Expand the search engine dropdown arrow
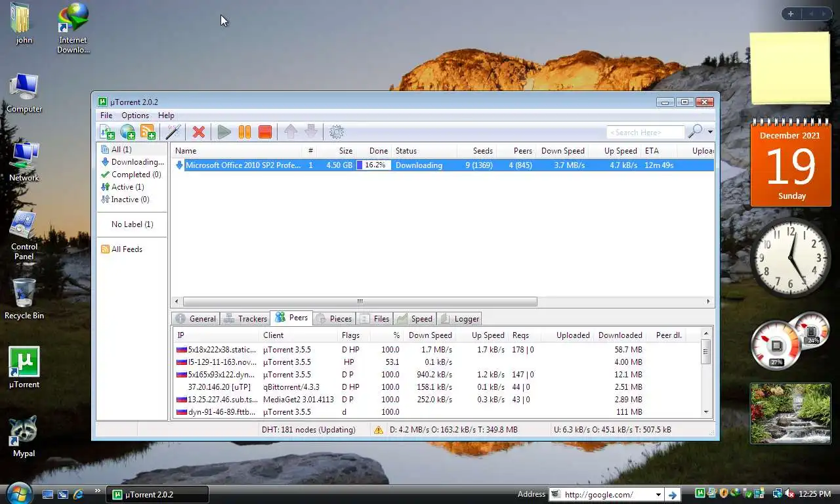 [710, 132]
